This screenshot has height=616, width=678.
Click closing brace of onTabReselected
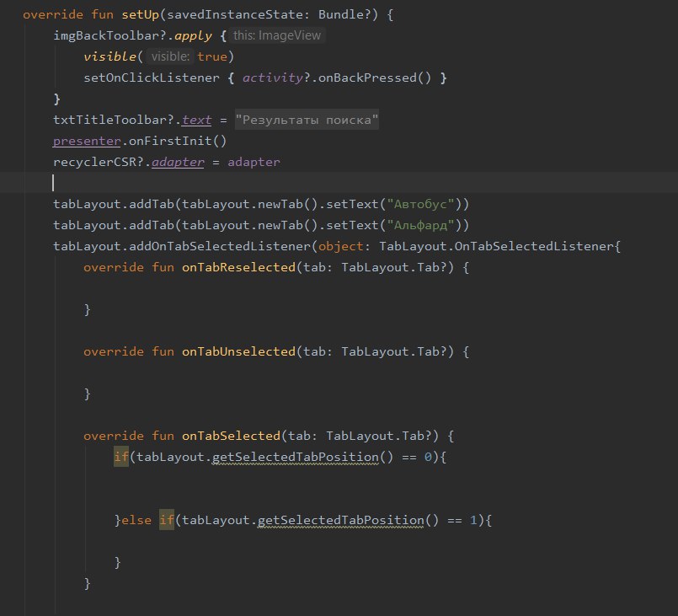click(x=87, y=309)
